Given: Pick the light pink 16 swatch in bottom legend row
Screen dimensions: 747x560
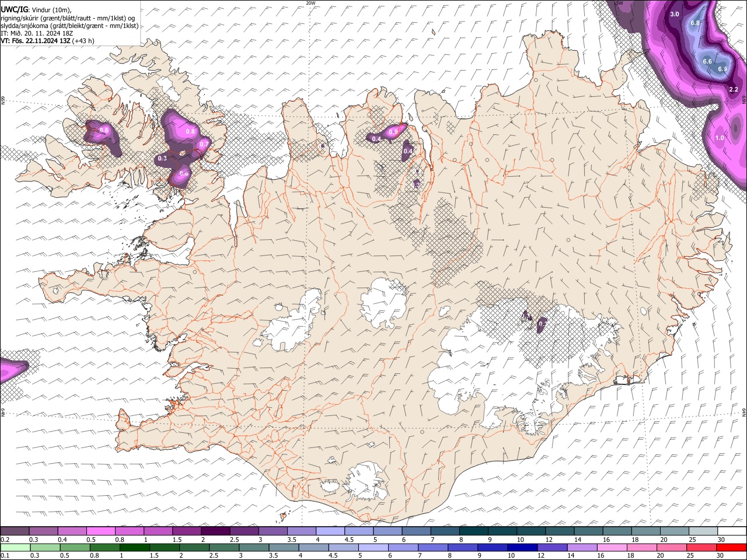Looking at the screenshot, I should (x=611, y=548).
